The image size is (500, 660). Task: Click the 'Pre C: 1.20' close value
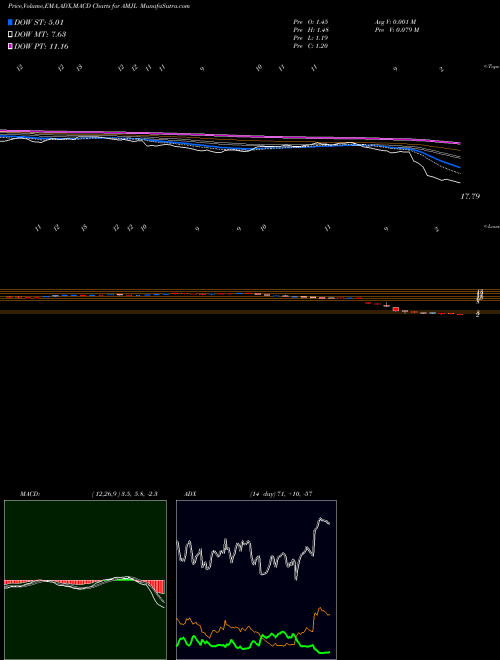pyautogui.click(x=311, y=46)
